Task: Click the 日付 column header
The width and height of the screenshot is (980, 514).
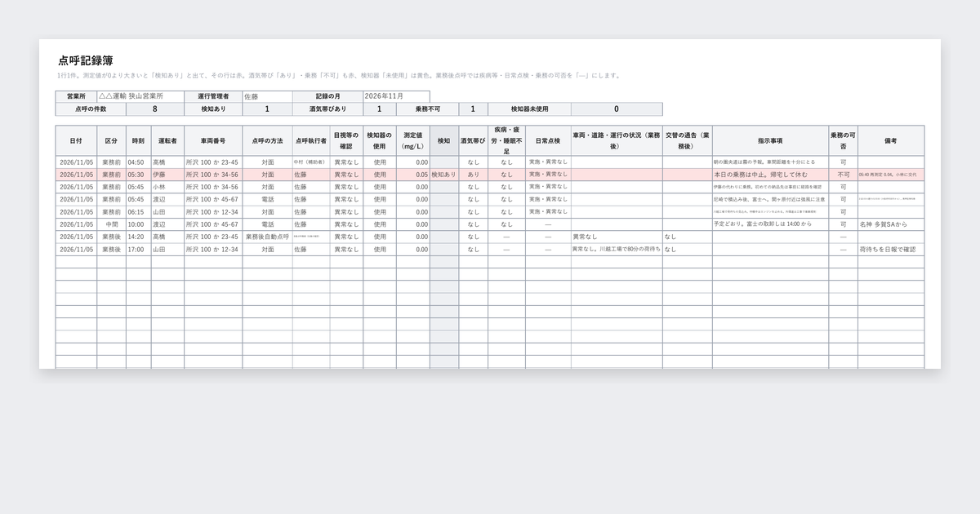Action: point(76,140)
